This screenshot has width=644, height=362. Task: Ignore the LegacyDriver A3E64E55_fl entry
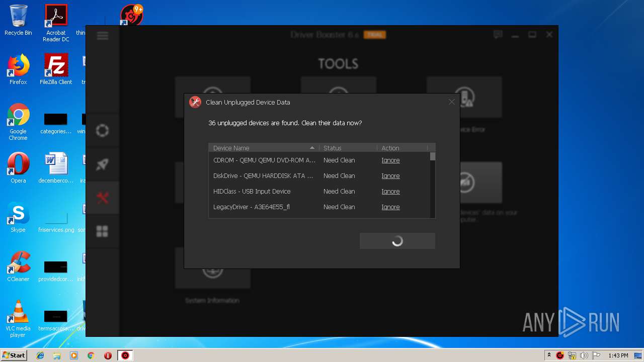click(390, 207)
